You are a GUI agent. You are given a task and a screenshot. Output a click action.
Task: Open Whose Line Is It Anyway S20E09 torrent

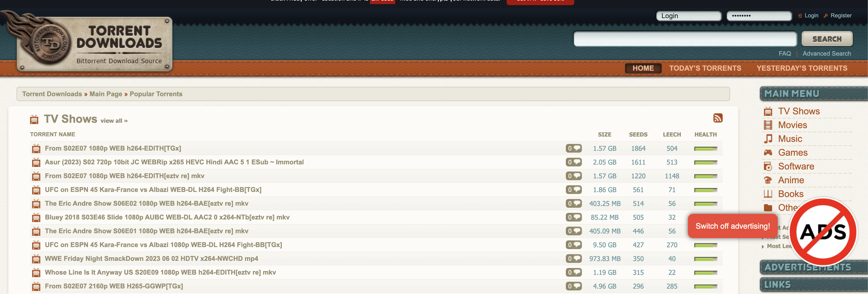pyautogui.click(x=160, y=272)
